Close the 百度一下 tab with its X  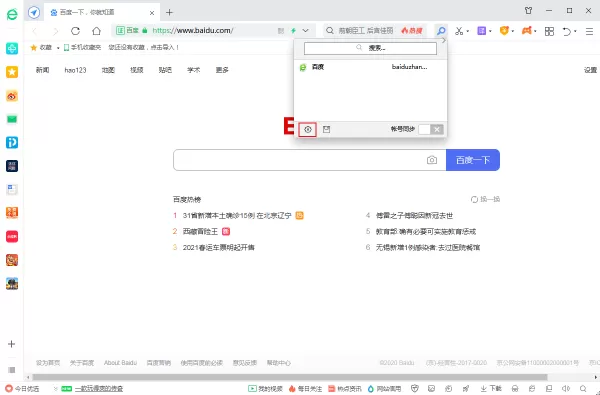click(152, 13)
